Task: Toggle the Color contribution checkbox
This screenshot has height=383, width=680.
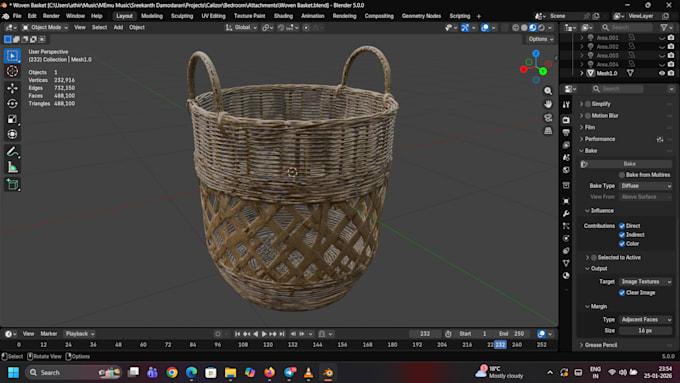Action: pos(622,244)
